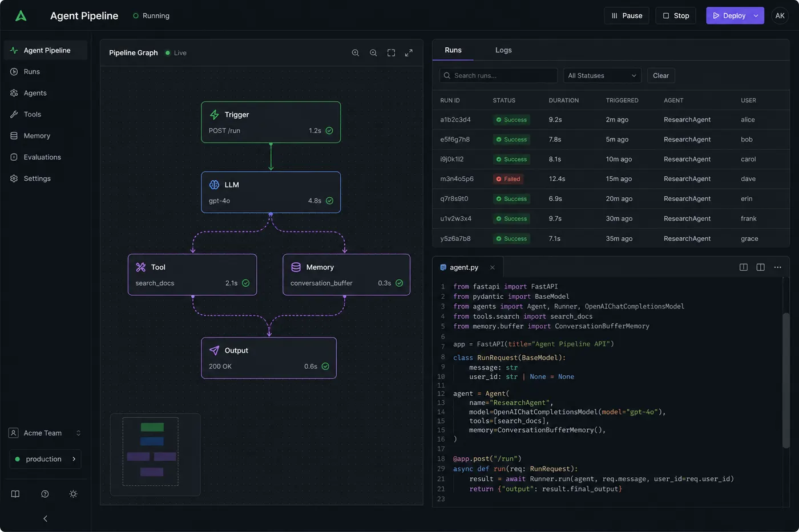
Task: Click the help question mark icon
Action: (x=45, y=494)
